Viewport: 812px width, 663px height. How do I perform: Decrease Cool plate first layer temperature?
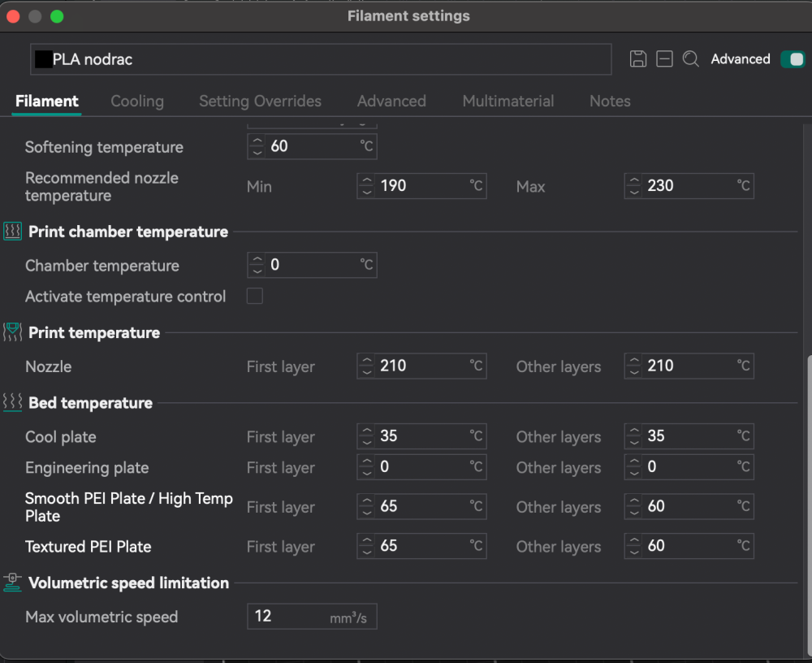[367, 442]
